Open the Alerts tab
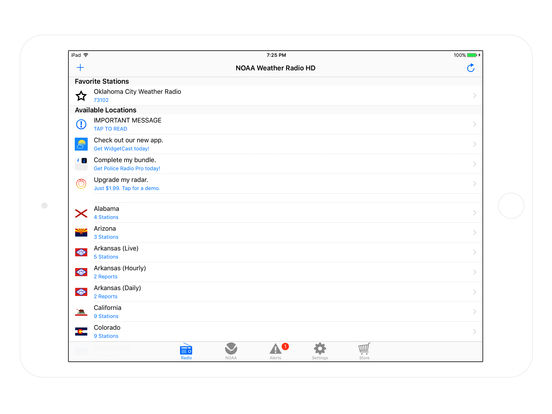The image size is (552, 414). point(276,351)
